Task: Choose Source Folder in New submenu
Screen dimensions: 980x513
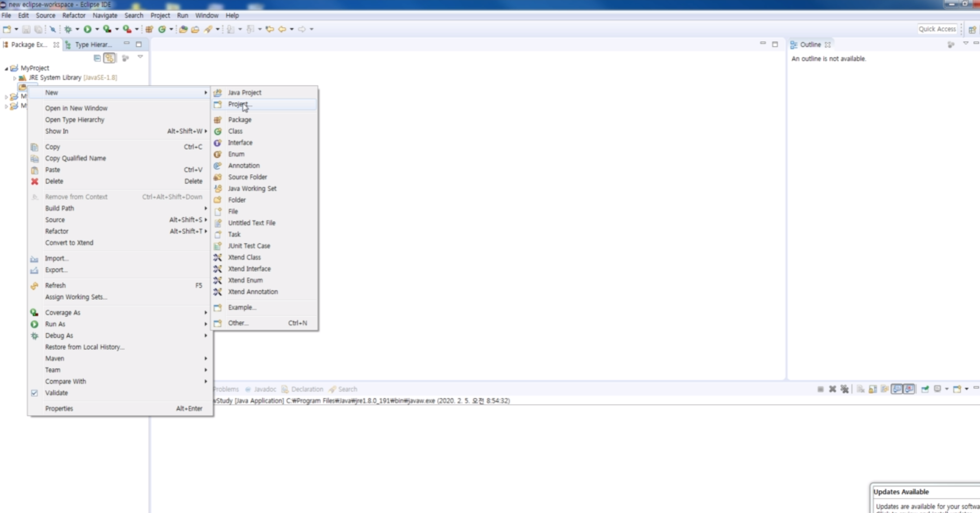Action: pos(264,177)
